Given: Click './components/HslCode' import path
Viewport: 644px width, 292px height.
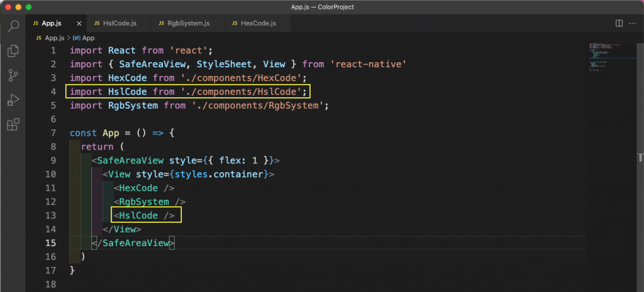Looking at the screenshot, I should [x=241, y=92].
